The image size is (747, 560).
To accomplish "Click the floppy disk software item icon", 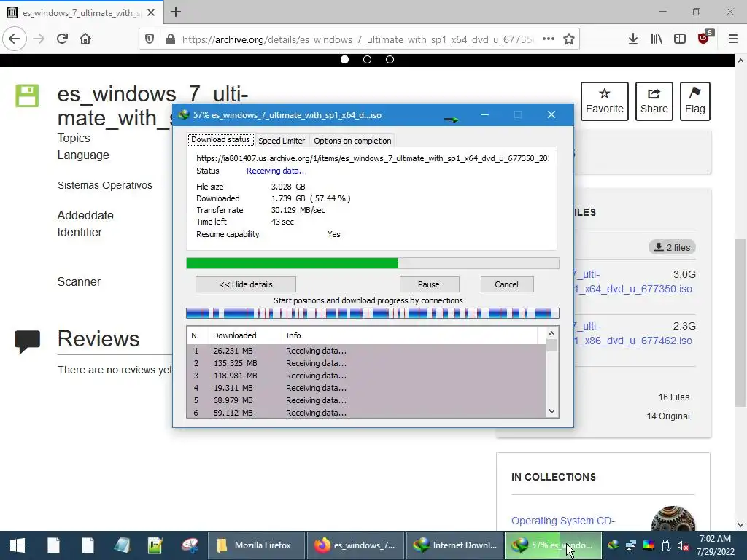I will tap(27, 96).
